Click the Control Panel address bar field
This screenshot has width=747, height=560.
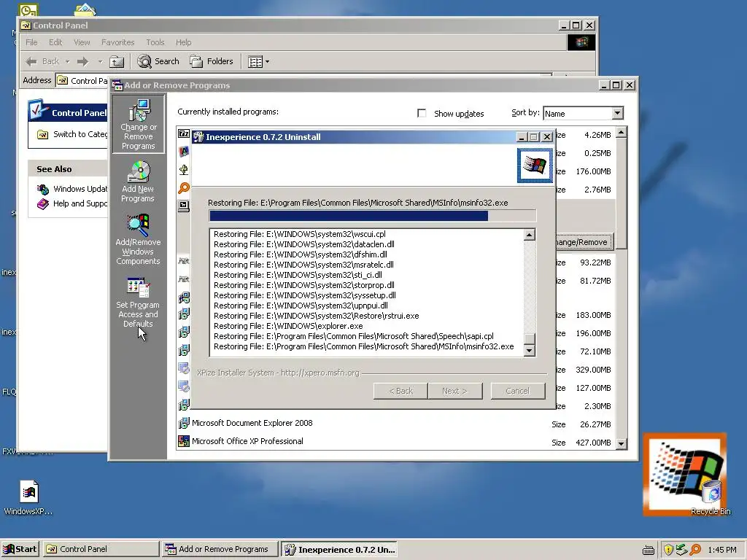(x=82, y=80)
